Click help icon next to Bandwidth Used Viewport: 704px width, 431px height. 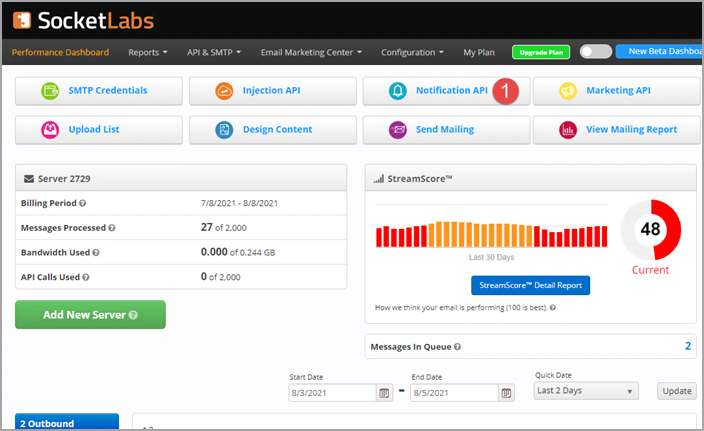coord(96,252)
